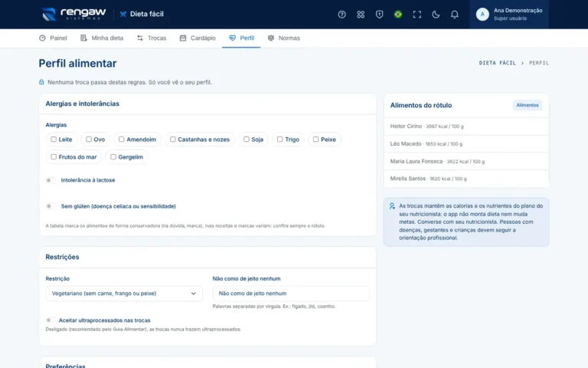Tick the Amendoim allergy checkbox

click(122, 140)
